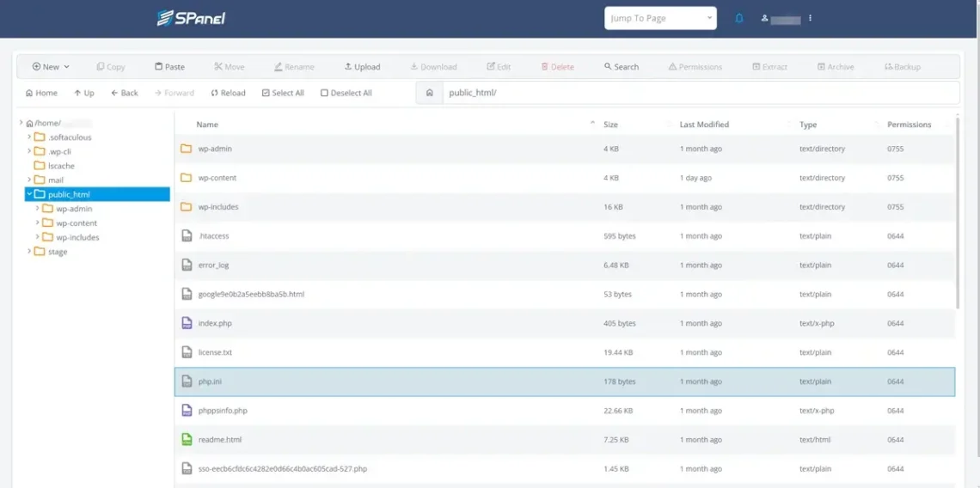Click the wp-includes folder icon in list

coord(187,207)
